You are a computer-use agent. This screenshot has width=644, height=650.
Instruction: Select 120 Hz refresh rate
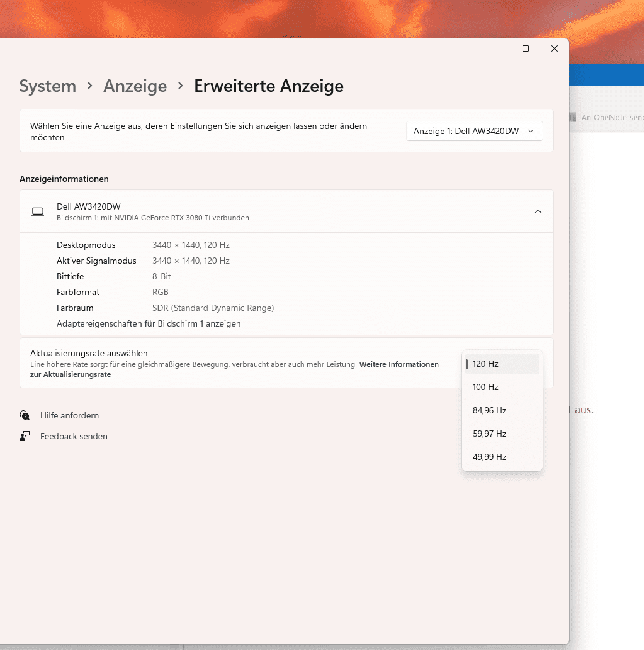502,364
